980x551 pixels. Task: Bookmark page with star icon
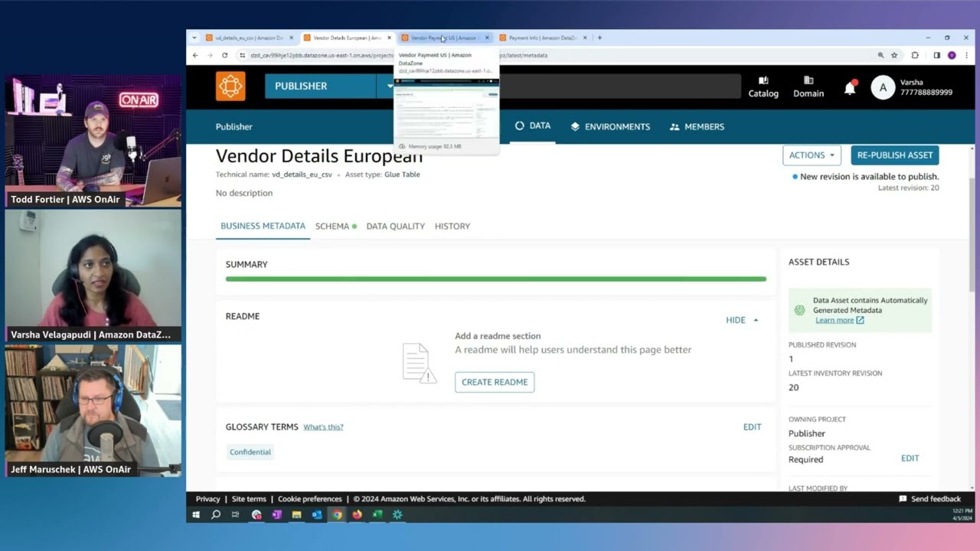pos(894,55)
